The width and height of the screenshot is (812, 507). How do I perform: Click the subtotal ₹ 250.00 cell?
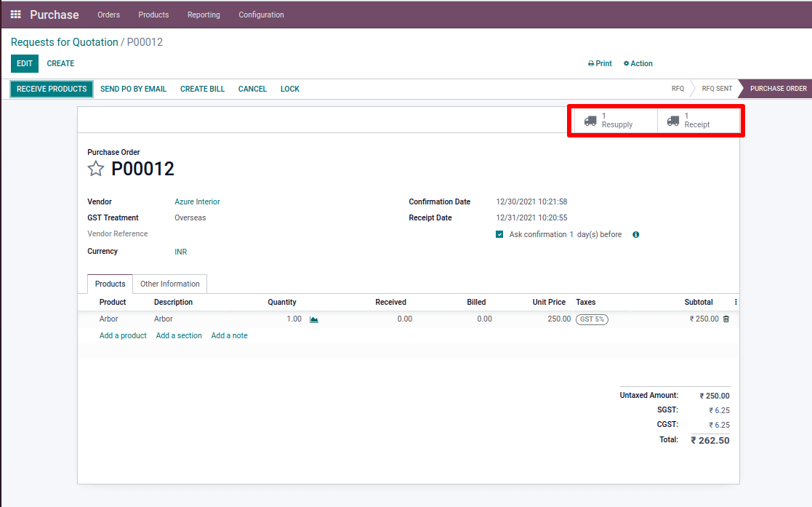click(704, 319)
